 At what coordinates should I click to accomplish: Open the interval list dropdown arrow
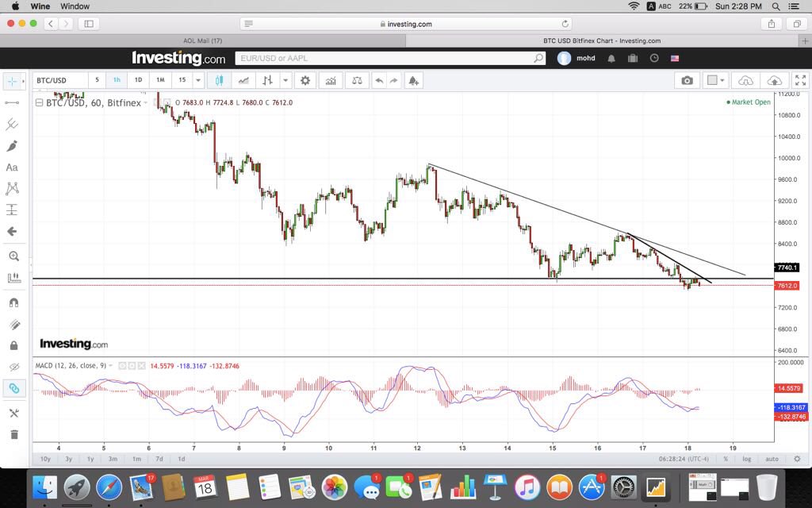(197, 80)
